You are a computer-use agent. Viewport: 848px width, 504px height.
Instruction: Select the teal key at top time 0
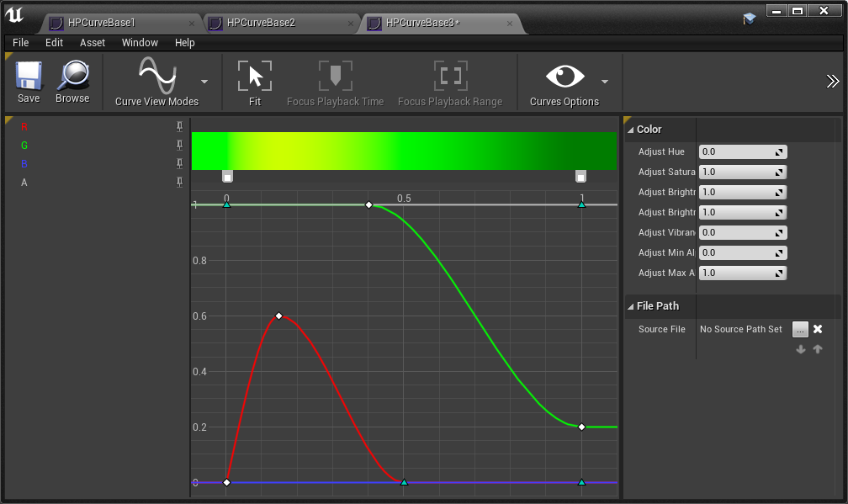(226, 204)
